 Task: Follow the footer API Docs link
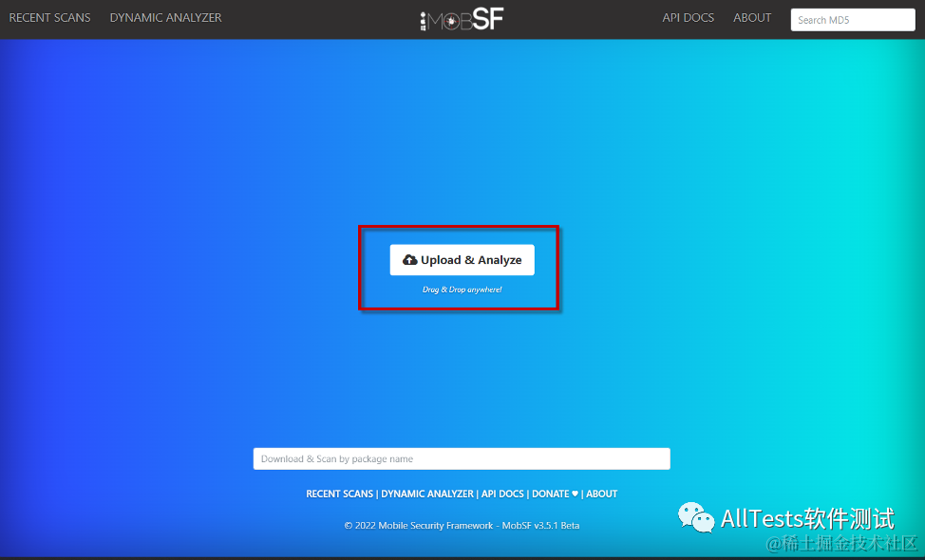tap(502, 494)
